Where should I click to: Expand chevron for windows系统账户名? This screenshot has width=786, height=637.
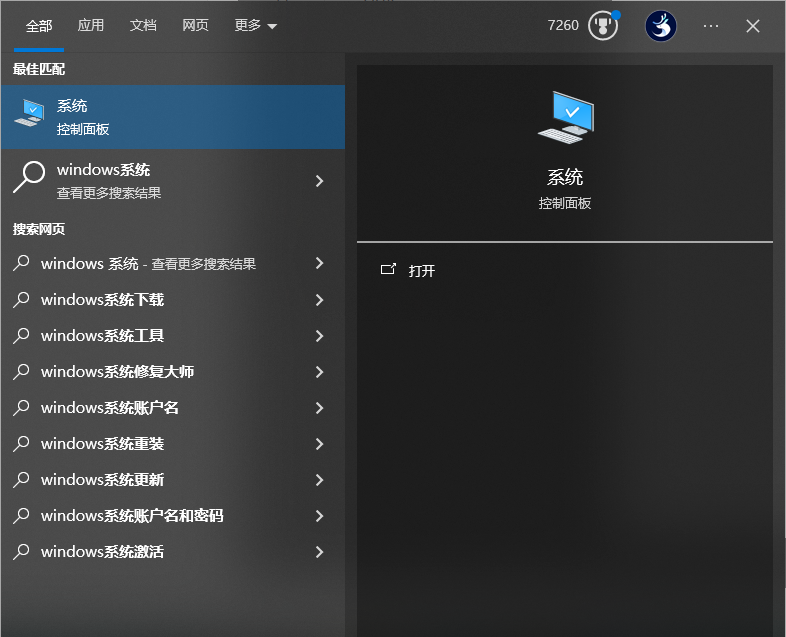[319, 408]
